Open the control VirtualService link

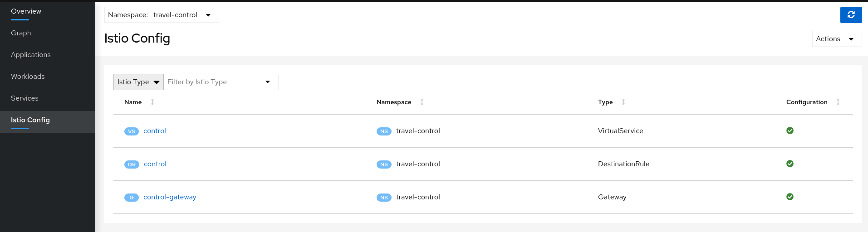[155, 131]
